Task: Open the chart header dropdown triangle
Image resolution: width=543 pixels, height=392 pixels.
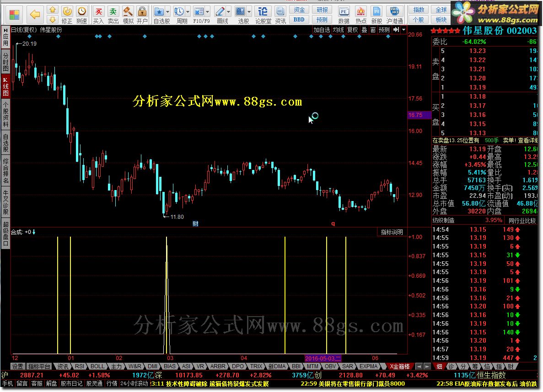Action: click(403, 30)
